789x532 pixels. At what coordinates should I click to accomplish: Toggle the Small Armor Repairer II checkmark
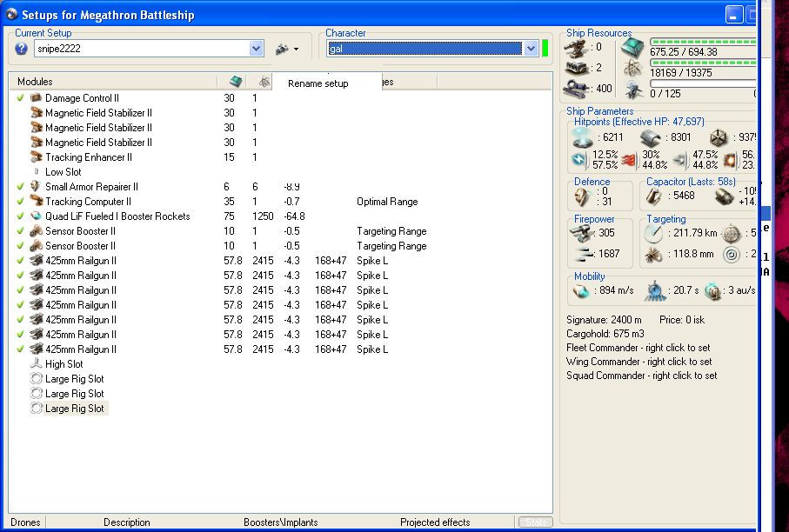(20, 187)
